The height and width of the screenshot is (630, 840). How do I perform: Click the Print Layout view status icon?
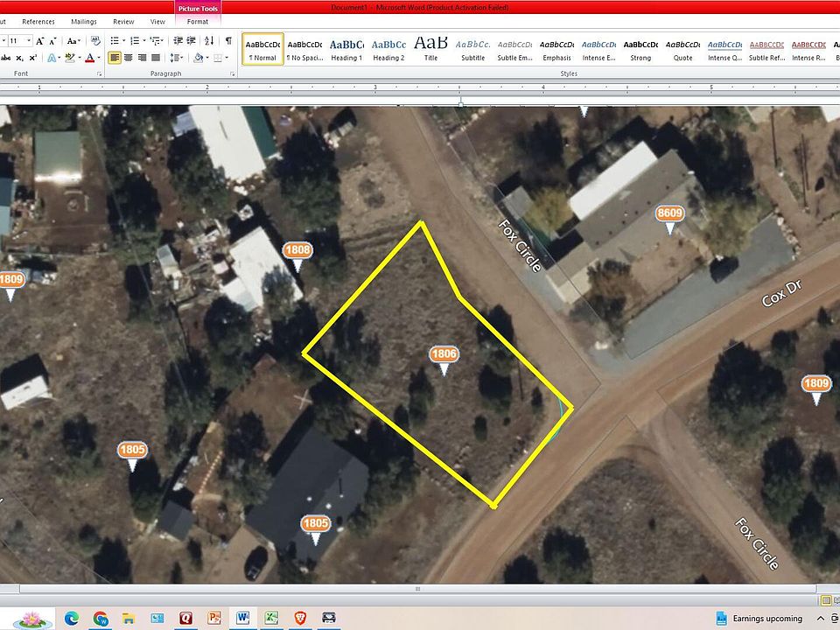826,600
